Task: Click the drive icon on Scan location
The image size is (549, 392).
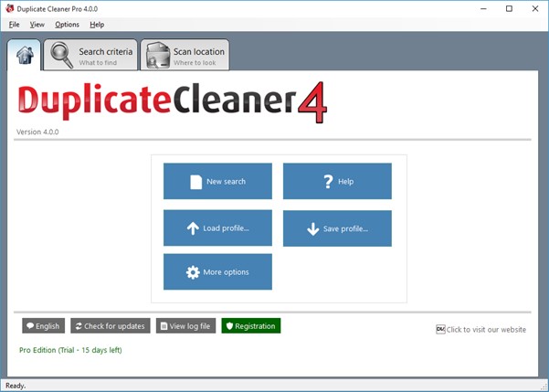Action: click(x=156, y=55)
